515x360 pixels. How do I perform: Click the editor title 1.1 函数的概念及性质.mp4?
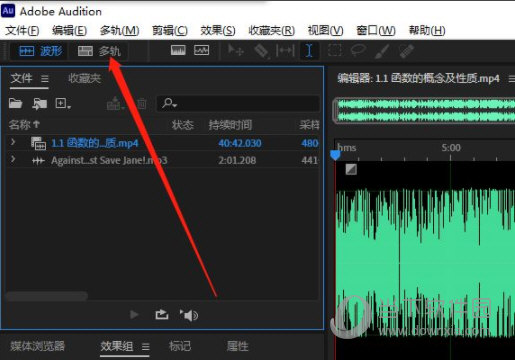438,79
